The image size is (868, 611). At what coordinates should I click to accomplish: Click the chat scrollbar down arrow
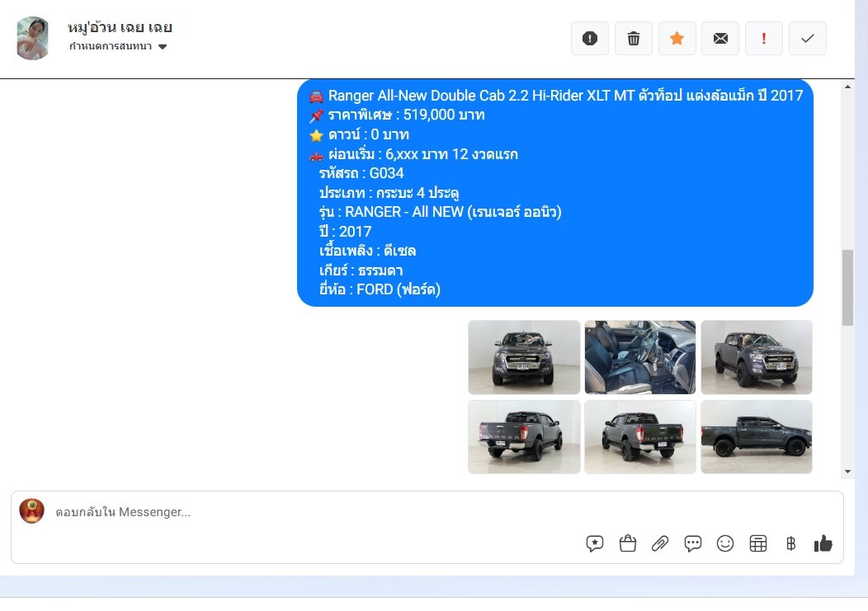[847, 472]
